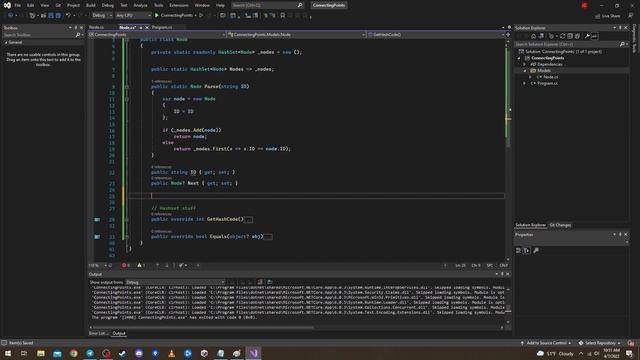Click the Properties panel Categorized icon

(x=519, y=251)
